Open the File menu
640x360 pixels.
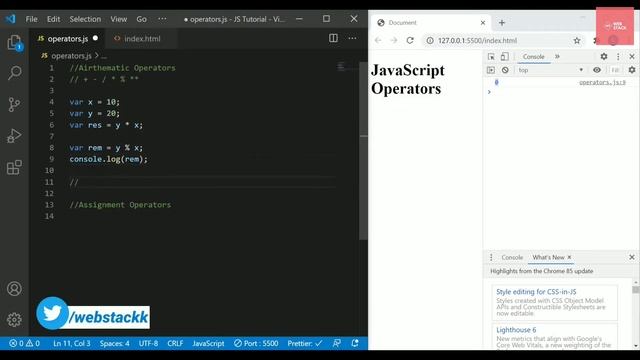tap(31, 19)
